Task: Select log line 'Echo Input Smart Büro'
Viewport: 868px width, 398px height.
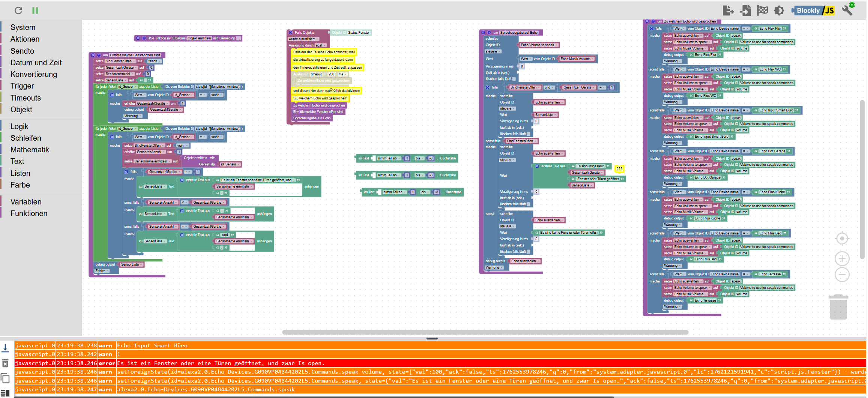Action: coord(440,345)
